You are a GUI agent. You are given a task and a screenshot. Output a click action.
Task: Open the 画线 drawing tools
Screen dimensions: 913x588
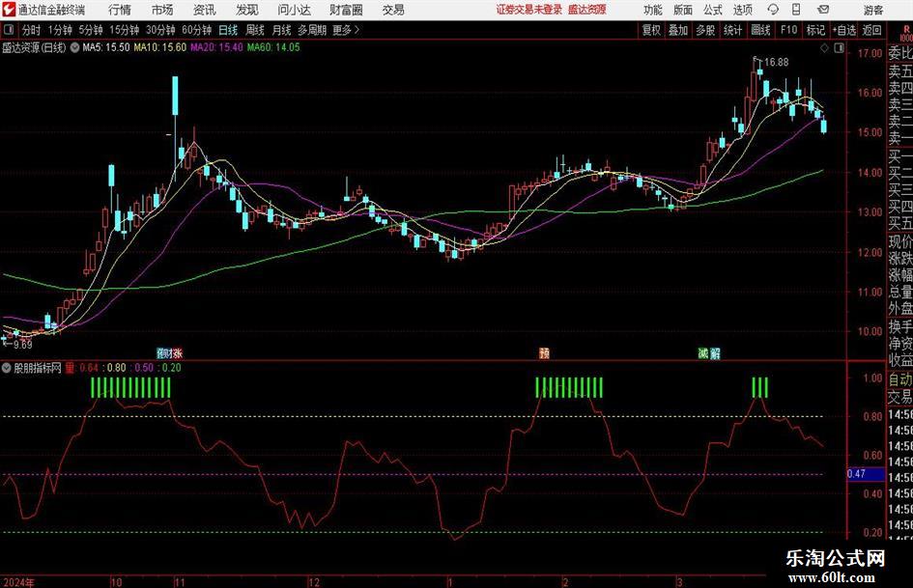pyautogui.click(x=760, y=30)
